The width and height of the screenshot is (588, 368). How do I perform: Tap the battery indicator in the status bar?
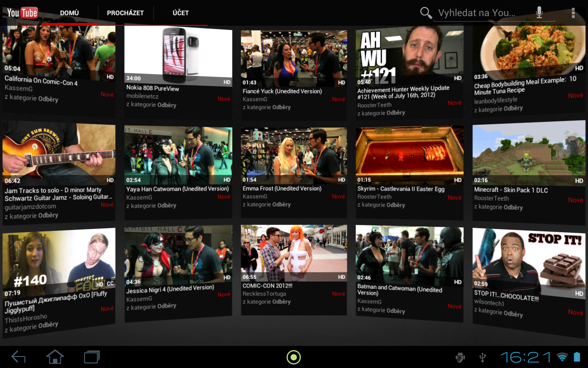pos(576,356)
